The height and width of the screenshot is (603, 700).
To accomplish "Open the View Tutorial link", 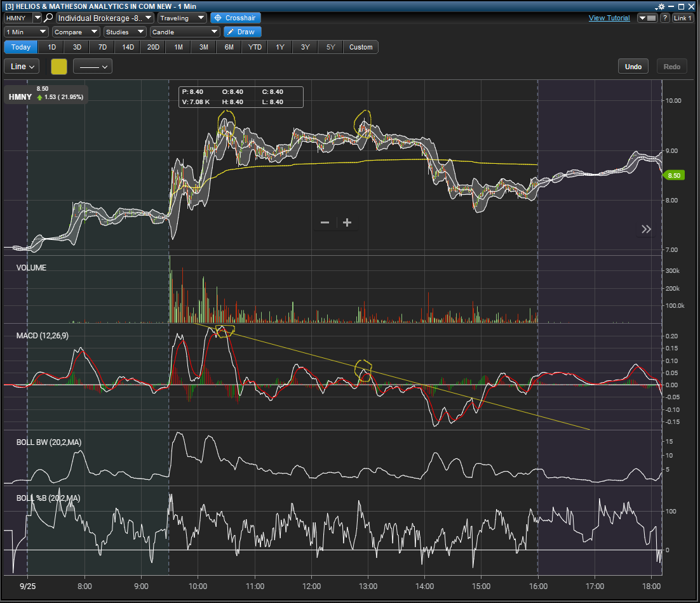I will pos(609,18).
